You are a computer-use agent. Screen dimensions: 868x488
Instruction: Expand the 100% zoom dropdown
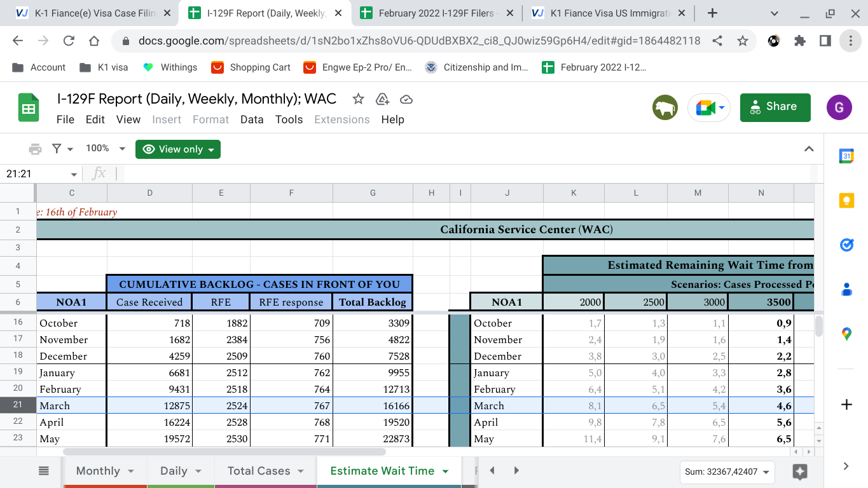(x=106, y=148)
